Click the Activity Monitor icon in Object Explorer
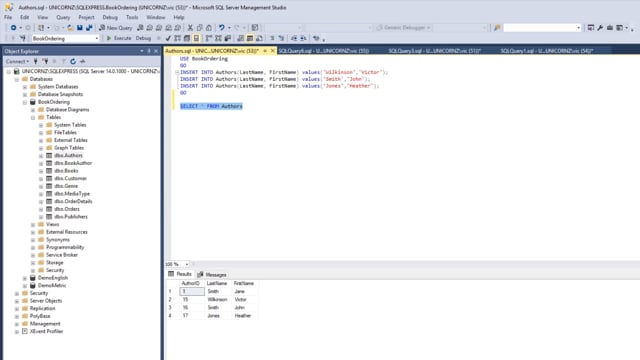This screenshot has width=640, height=360. point(82,61)
